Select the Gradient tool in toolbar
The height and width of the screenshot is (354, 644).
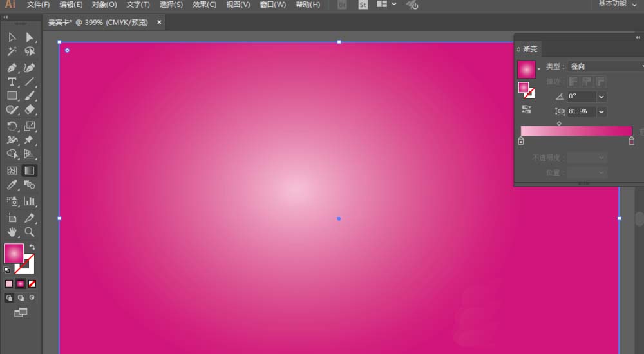(x=30, y=171)
